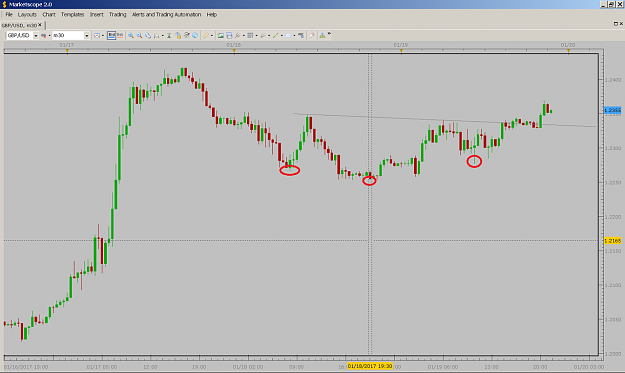Toggle Bid price display button

tap(112, 35)
